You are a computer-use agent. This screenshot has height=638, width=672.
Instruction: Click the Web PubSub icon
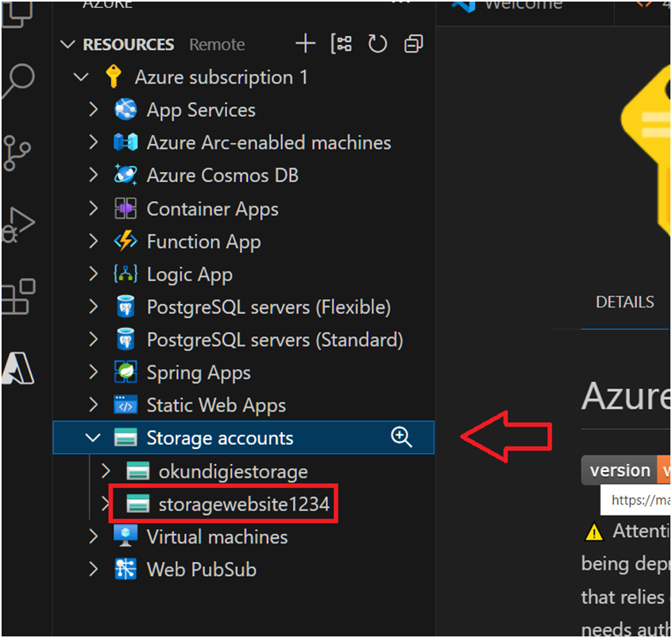coord(126,569)
